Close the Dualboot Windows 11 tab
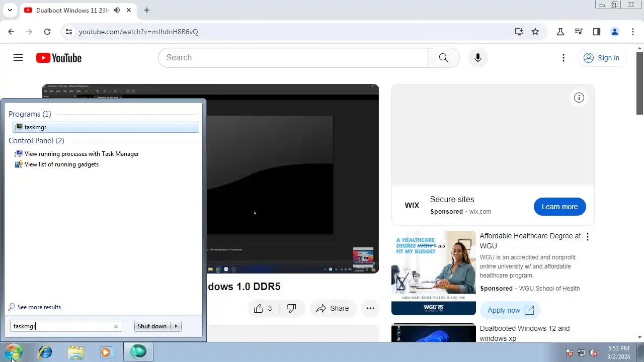 pyautogui.click(x=130, y=10)
